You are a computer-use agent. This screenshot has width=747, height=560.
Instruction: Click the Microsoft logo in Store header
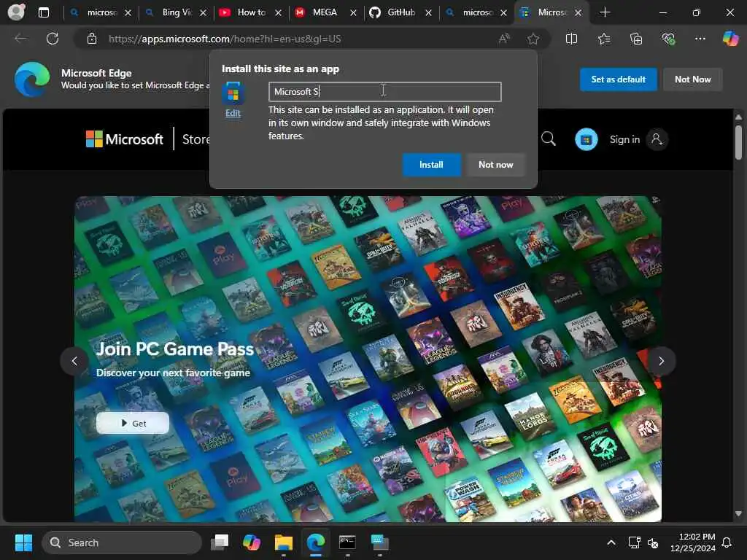pyautogui.click(x=124, y=139)
